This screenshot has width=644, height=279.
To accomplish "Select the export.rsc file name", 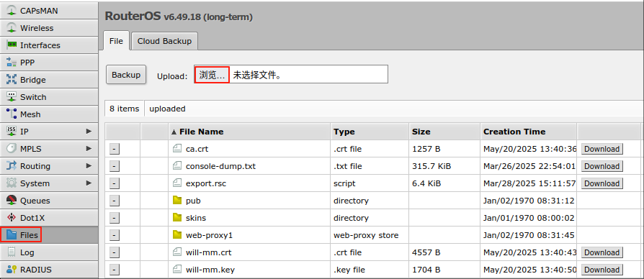I will coord(206,183).
